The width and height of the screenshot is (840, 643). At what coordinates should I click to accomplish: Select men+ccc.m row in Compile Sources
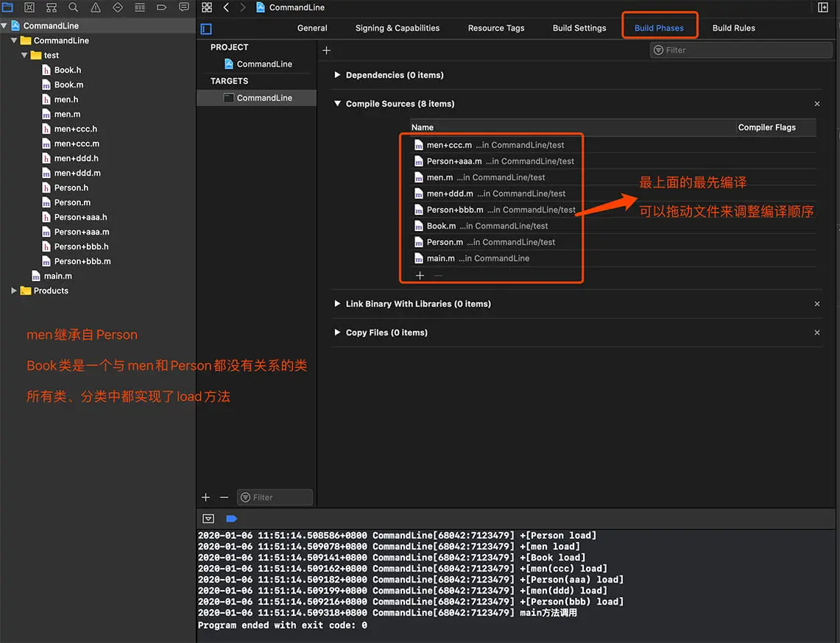613,145
